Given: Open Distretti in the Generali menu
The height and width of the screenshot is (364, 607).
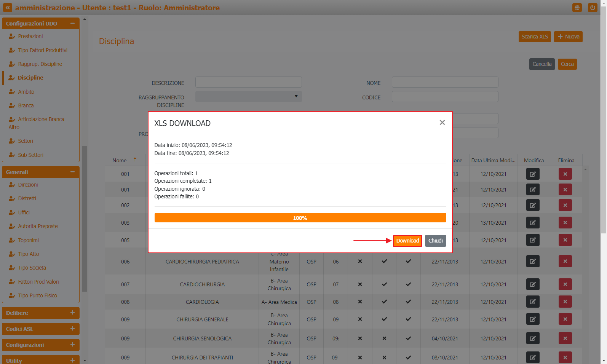Looking at the screenshot, I should 27,198.
